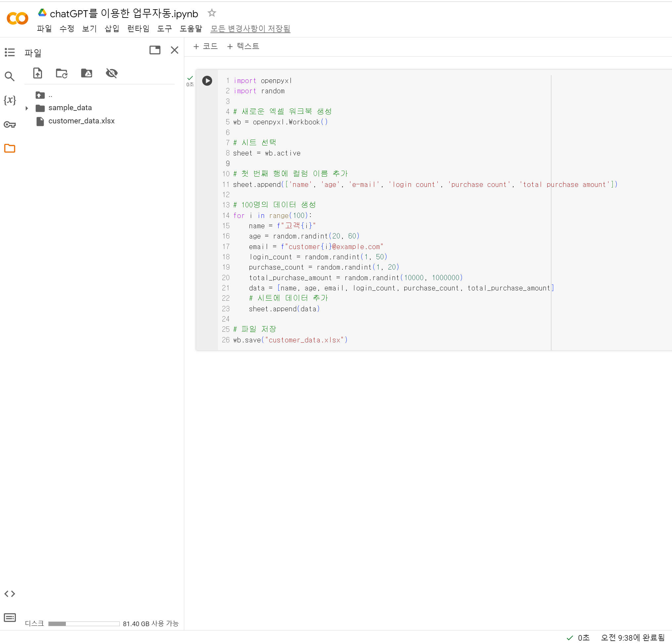
Task: Close the files panel
Action: click(174, 50)
